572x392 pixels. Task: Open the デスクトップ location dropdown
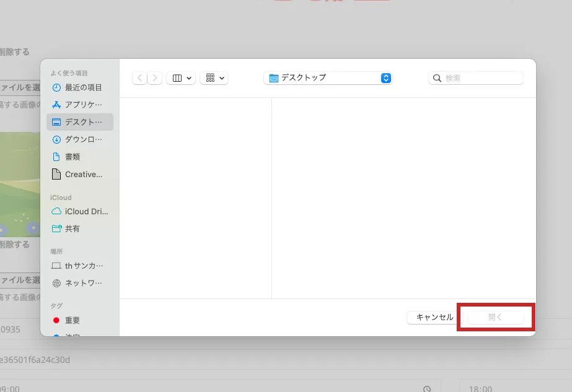[x=327, y=77]
